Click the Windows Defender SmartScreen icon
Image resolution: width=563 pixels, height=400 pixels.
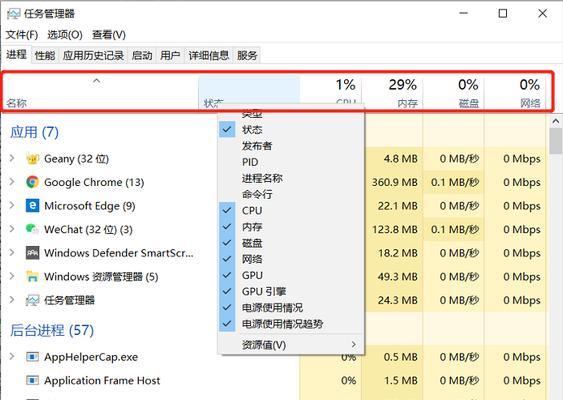pyautogui.click(x=32, y=253)
